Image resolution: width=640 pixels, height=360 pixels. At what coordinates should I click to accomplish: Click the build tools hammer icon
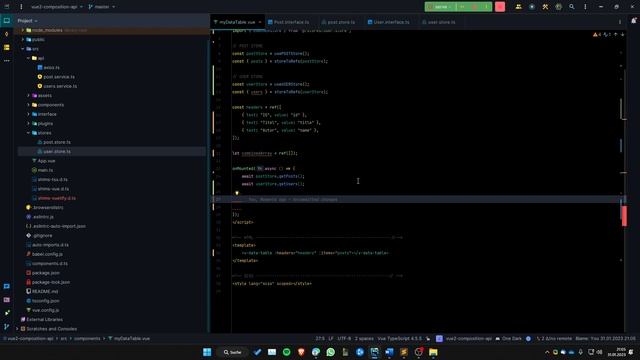545,7
